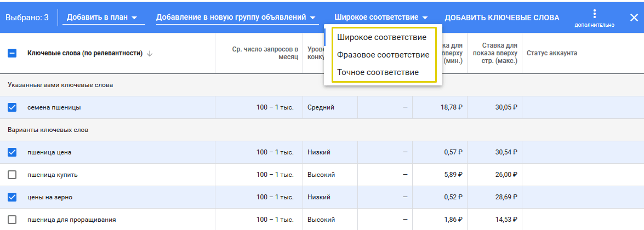Check the 'пшеница купить' checkbox

coord(12,175)
